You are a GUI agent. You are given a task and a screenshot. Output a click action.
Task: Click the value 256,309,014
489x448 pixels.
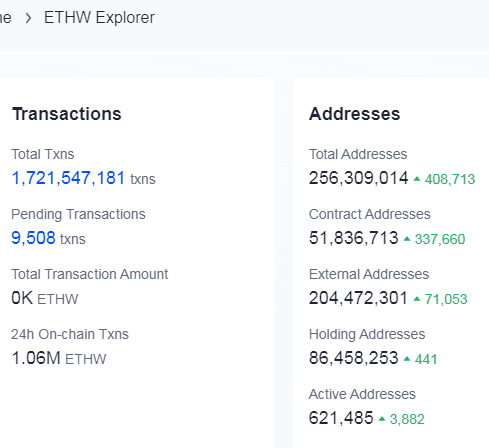pyautogui.click(x=358, y=178)
